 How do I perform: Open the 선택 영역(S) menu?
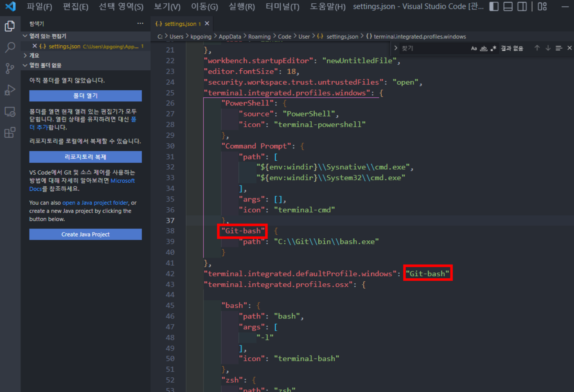pos(121,7)
